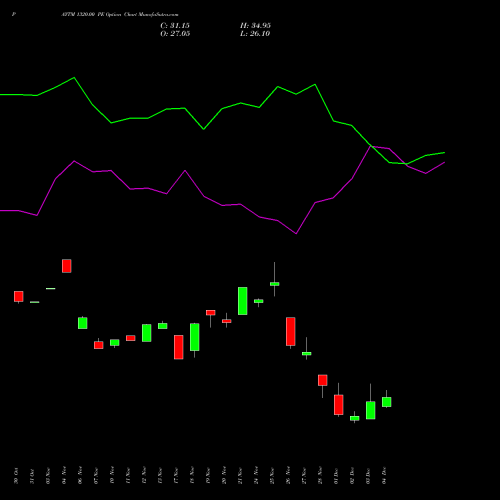The width and height of the screenshot is (500, 500).
Task: Click the 01 Dec date label
Action: click(x=336, y=476)
